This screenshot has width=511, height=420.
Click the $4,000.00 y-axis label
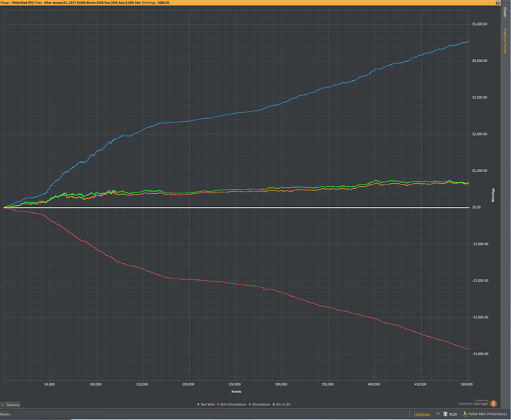[x=480, y=61]
